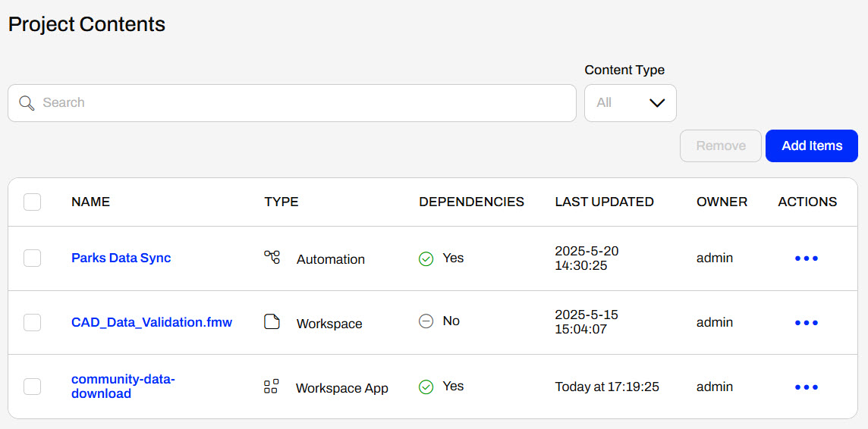Click the '2025-5-15 15:04:07' timestamp
Image resolution: width=868 pixels, height=429 pixels.
coord(587,322)
